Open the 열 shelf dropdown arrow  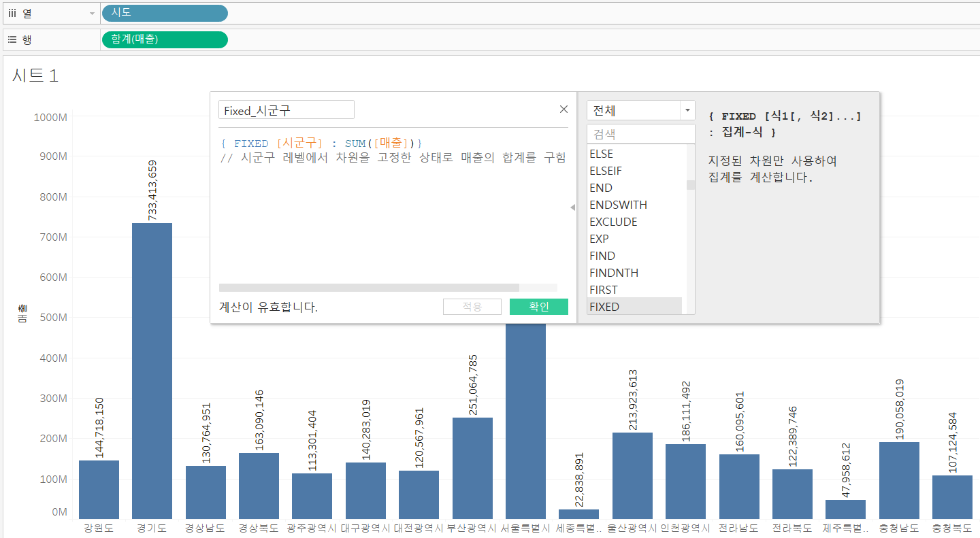click(92, 14)
